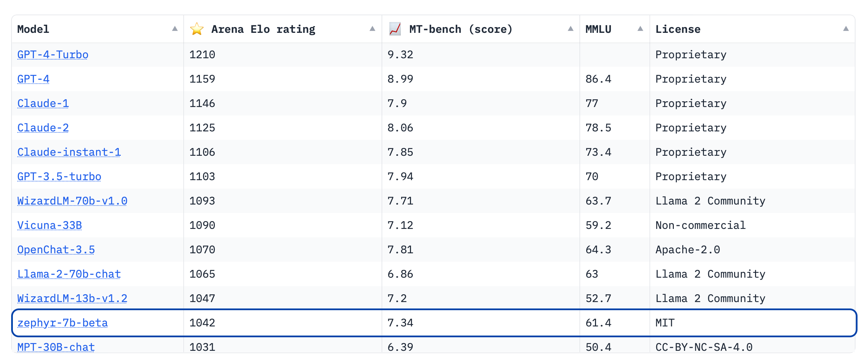Screen dimensions: 868x363
Task: Open the Claude-2 model page
Action: pos(43,128)
